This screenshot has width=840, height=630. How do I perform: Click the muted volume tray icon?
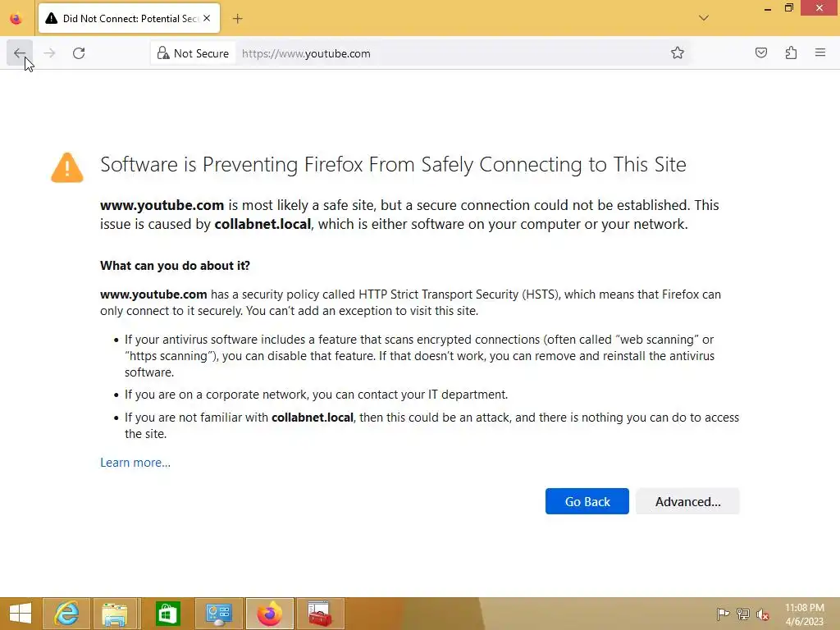click(763, 614)
